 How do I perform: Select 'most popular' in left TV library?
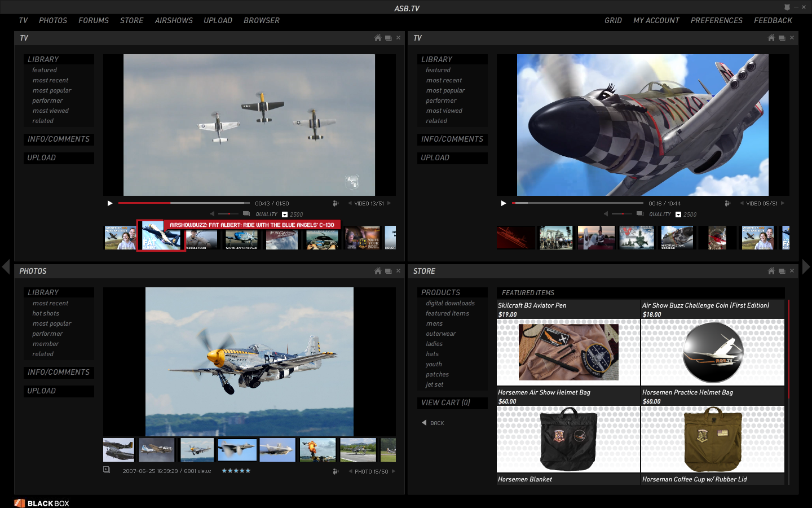coord(52,90)
